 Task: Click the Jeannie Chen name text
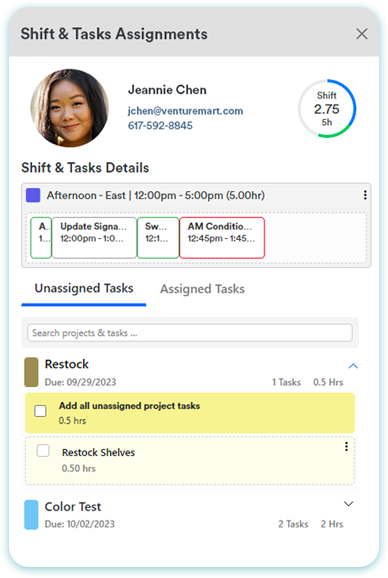tap(167, 90)
